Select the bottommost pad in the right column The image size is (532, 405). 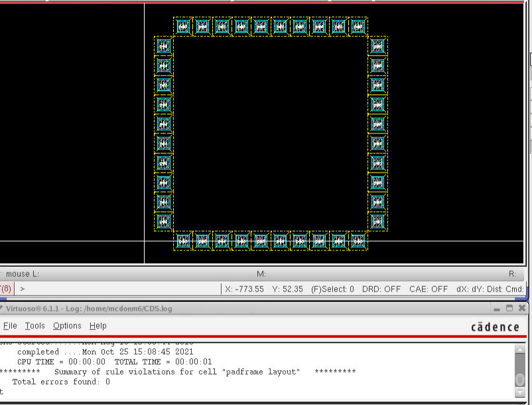click(377, 222)
